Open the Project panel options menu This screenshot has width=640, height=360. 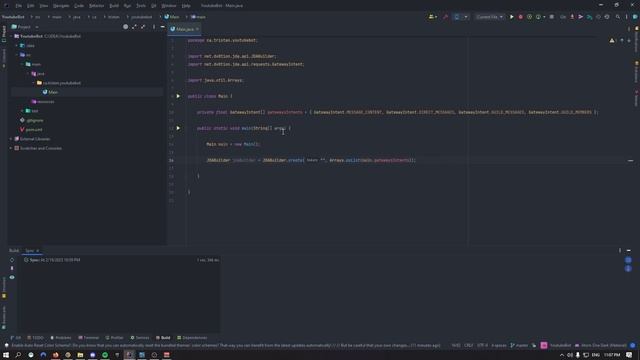coord(154,27)
